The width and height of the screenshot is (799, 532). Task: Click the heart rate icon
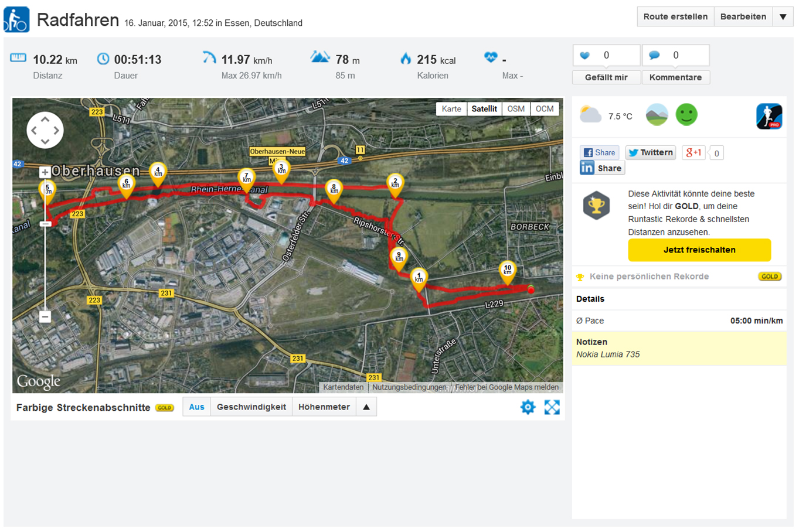[x=491, y=57]
